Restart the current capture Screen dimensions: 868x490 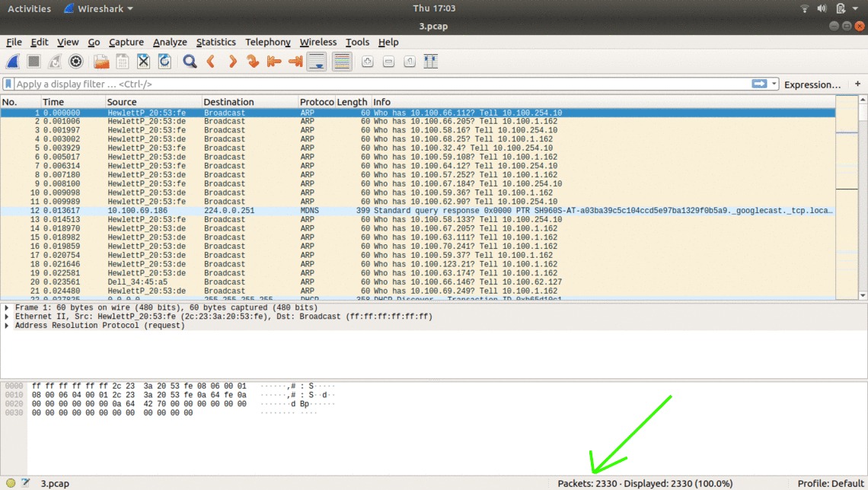click(55, 62)
